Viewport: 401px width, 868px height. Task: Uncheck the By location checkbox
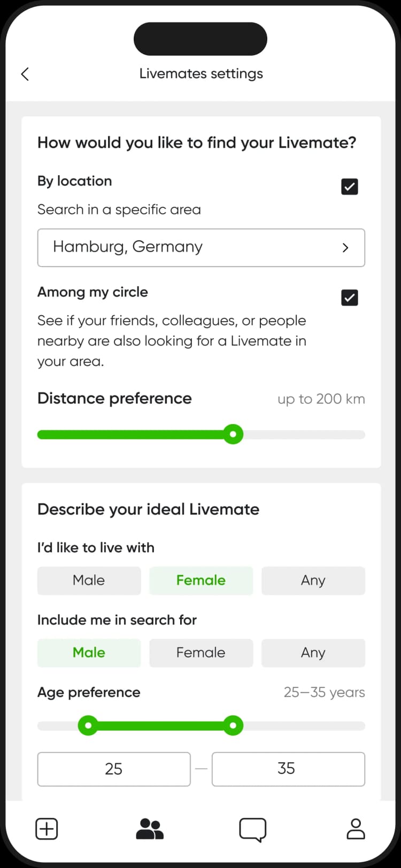[350, 187]
